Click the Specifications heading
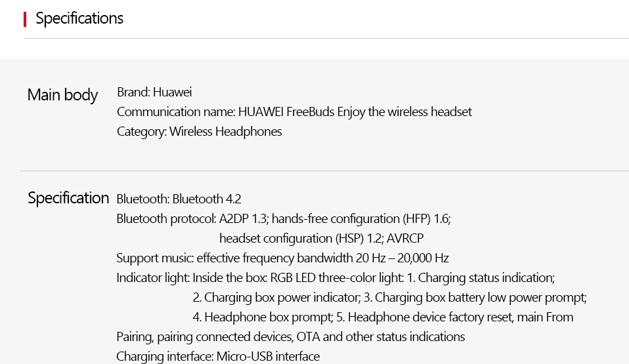Screen dimensions: 629x364 click(x=79, y=19)
